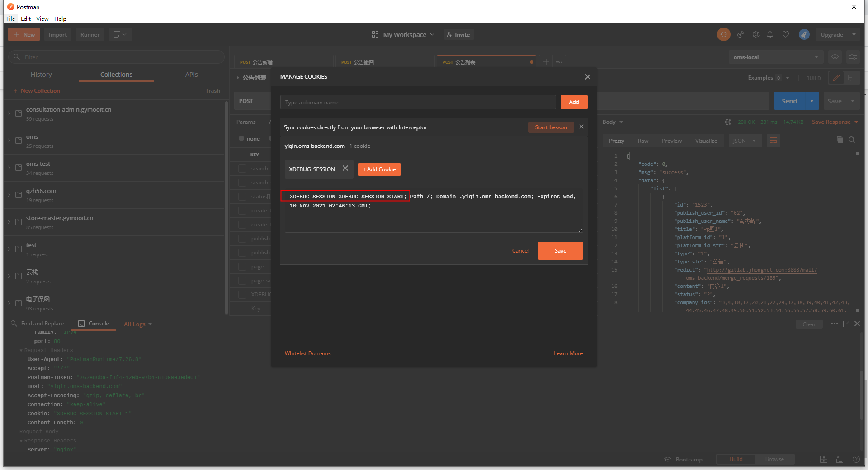The image size is (868, 470).
Task: Add a new request tab with plus icon
Action: [x=546, y=62]
